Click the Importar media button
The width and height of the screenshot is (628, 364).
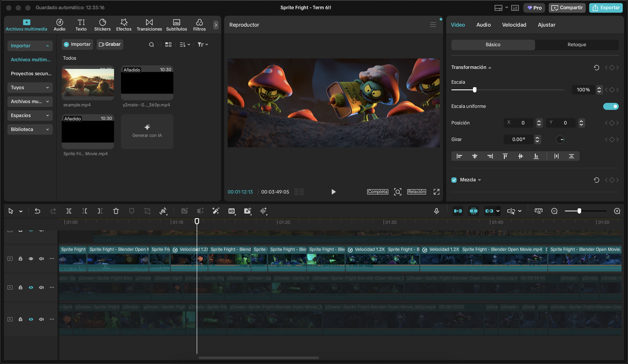click(x=77, y=44)
